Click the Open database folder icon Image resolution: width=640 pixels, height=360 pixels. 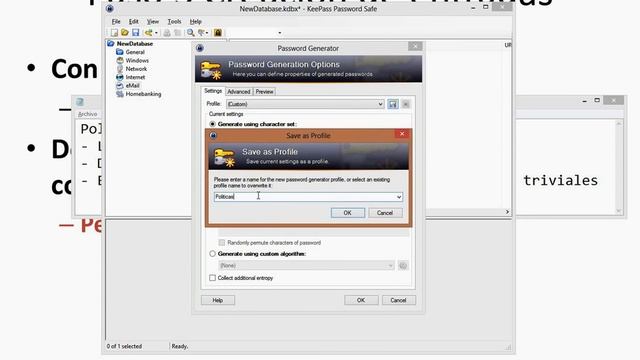point(125,33)
